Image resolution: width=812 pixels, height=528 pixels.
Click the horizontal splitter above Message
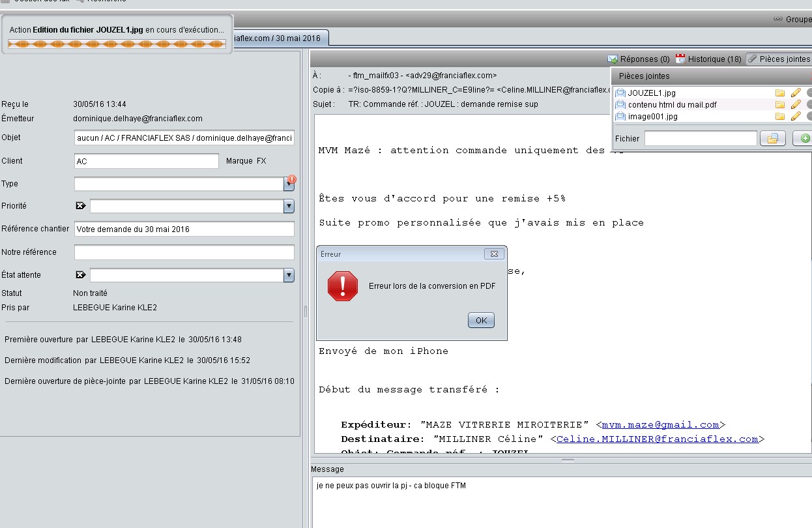[568, 460]
